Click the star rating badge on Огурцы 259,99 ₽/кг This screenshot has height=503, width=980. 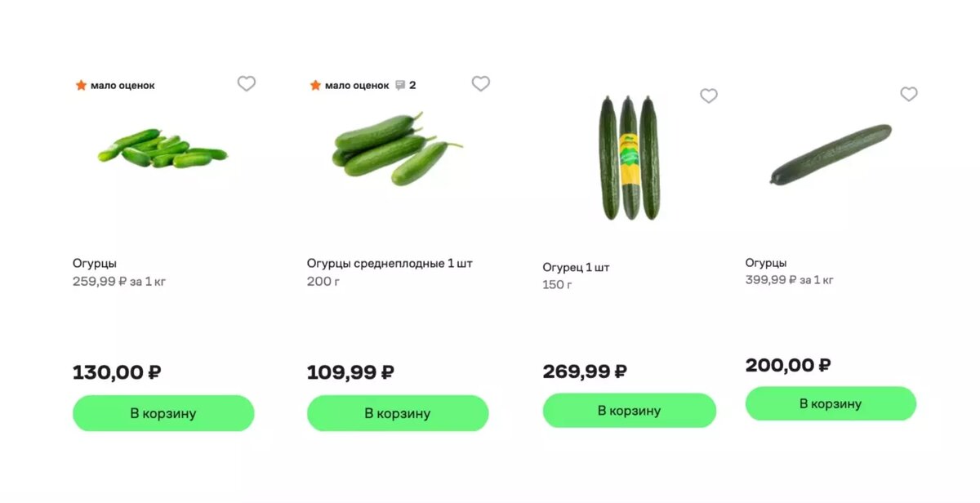[114, 84]
